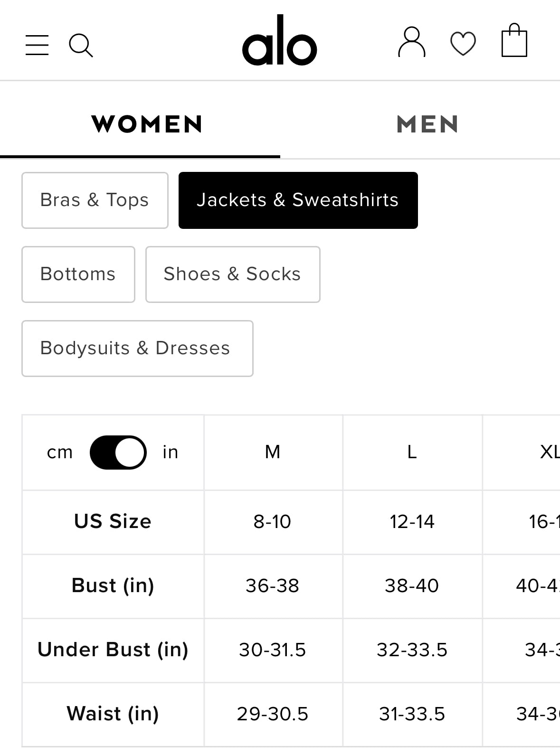Screen dimensions: 560x755
Task: Toggle the cm/in unit switch
Action: coord(118,453)
